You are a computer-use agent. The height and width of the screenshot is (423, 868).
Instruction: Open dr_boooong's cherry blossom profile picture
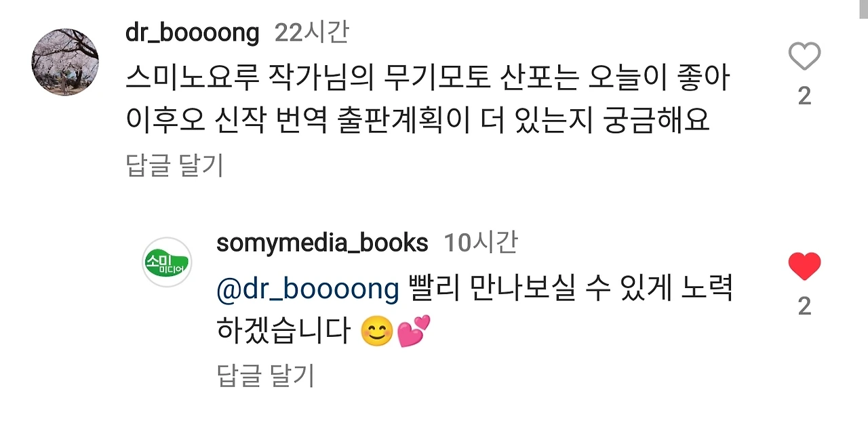click(65, 62)
